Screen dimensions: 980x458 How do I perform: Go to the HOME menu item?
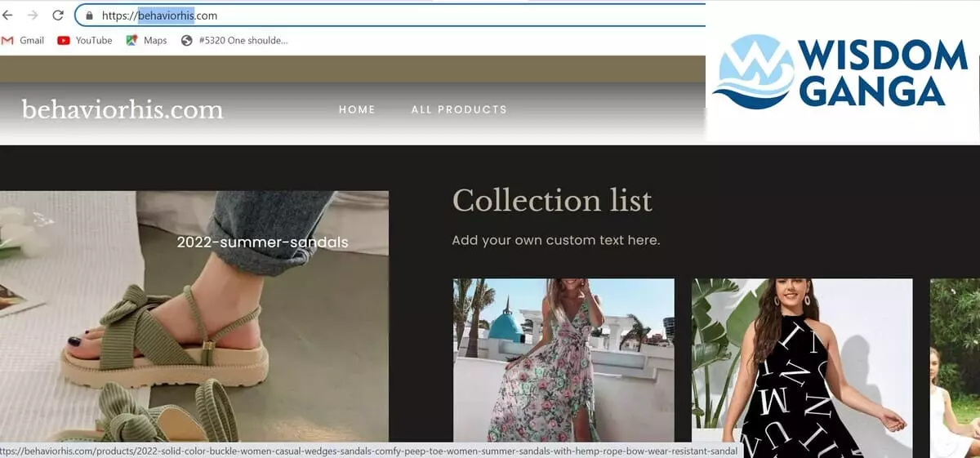pyautogui.click(x=357, y=109)
